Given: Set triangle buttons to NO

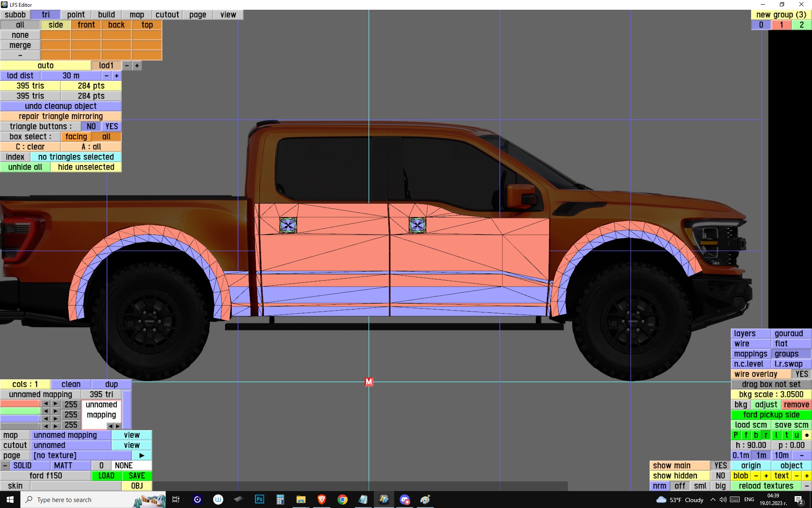Looking at the screenshot, I should [91, 127].
